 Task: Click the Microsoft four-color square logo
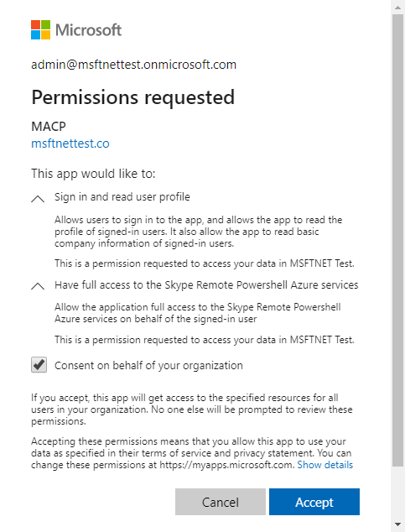pos(41,30)
